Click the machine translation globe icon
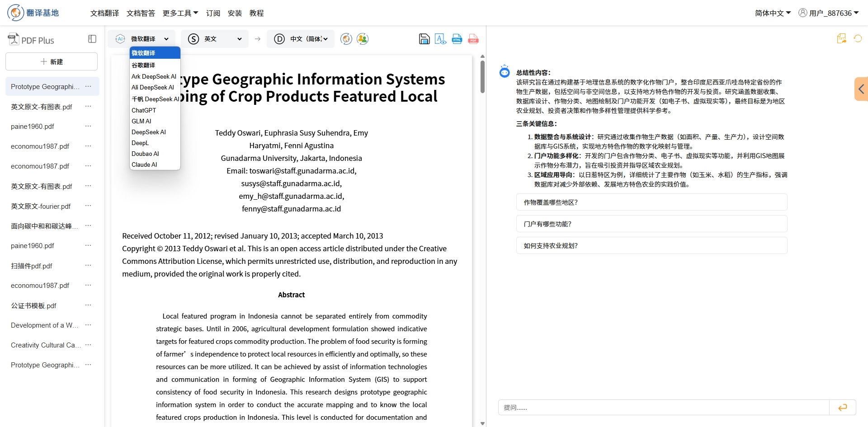 [x=346, y=39]
